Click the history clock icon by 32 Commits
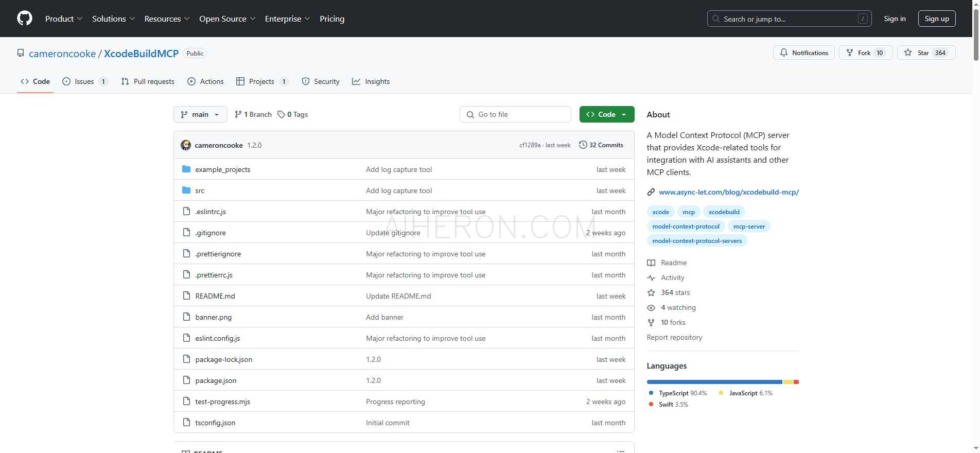 pyautogui.click(x=583, y=145)
